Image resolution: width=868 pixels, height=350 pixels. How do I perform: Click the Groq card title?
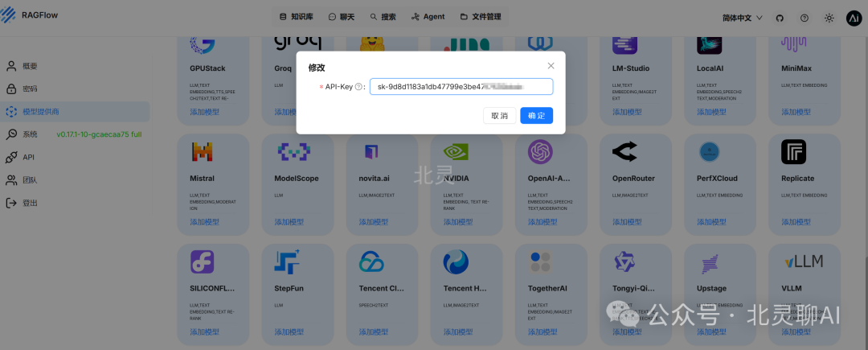[282, 68]
